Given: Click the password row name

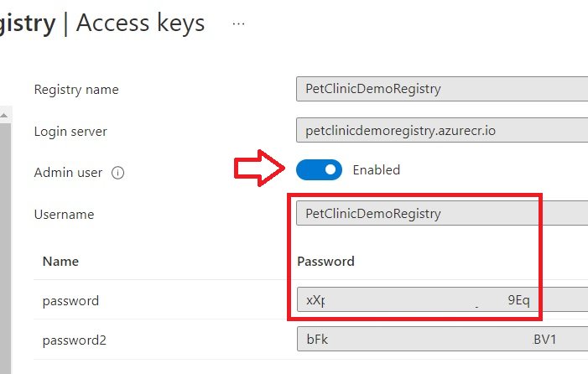Looking at the screenshot, I should (70, 301).
